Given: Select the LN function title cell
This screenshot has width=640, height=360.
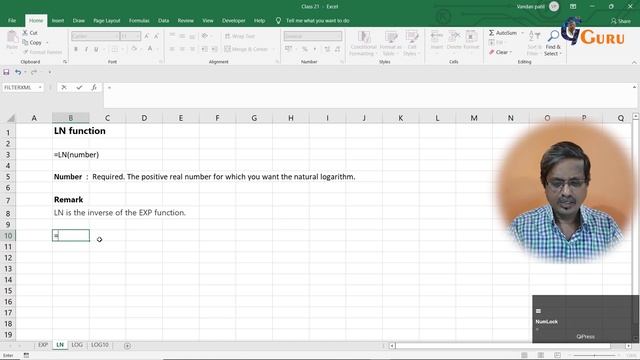Looking at the screenshot, I should pos(71,131).
